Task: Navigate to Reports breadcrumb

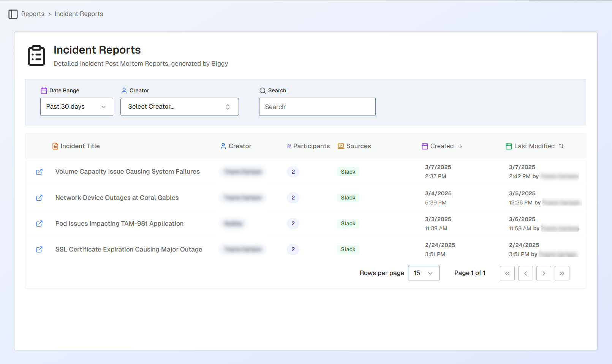Action: point(33,14)
